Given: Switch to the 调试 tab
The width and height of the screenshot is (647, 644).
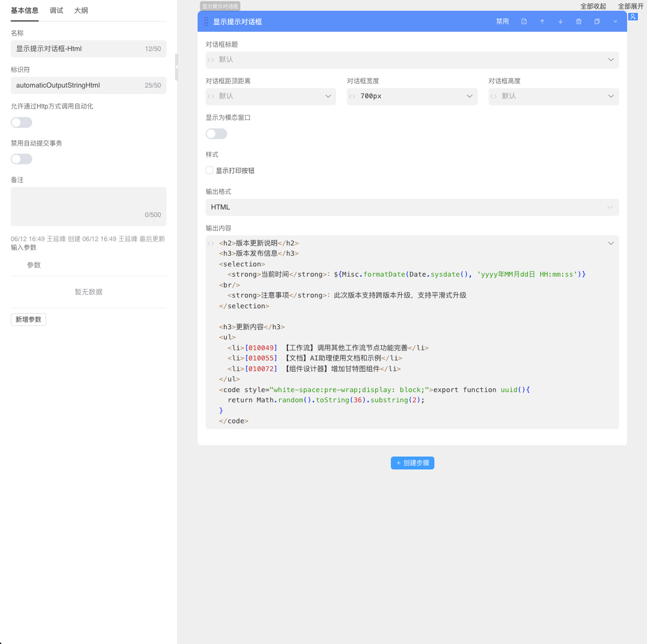Looking at the screenshot, I should coord(56,10).
